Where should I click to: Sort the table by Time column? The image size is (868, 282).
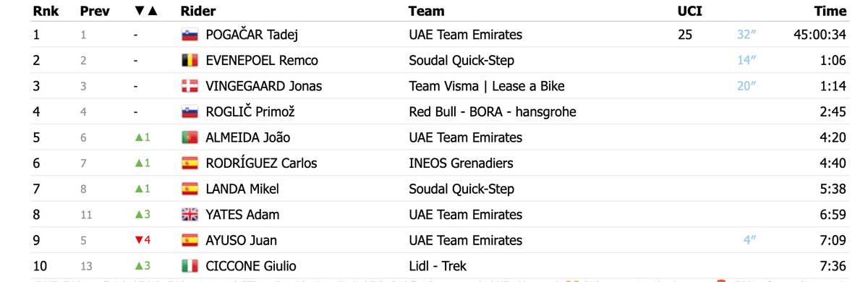830,11
